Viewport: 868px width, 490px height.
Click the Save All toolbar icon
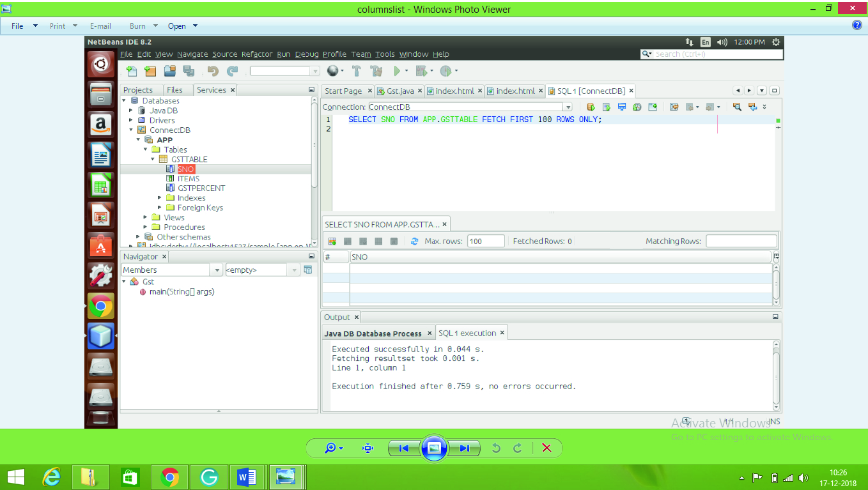pyautogui.click(x=189, y=71)
